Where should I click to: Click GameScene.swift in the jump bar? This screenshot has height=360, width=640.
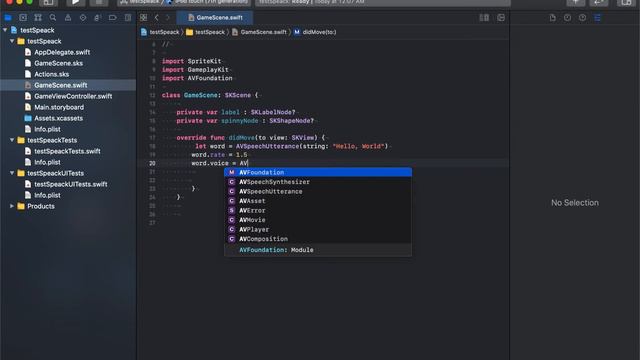[259, 32]
